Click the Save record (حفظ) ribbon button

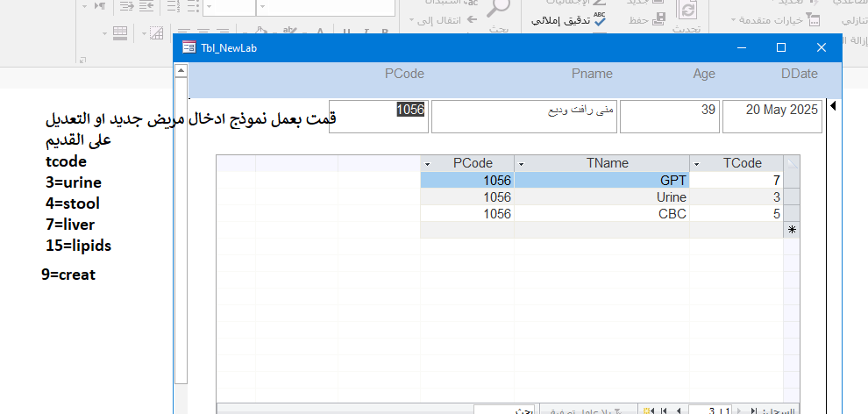point(646,20)
